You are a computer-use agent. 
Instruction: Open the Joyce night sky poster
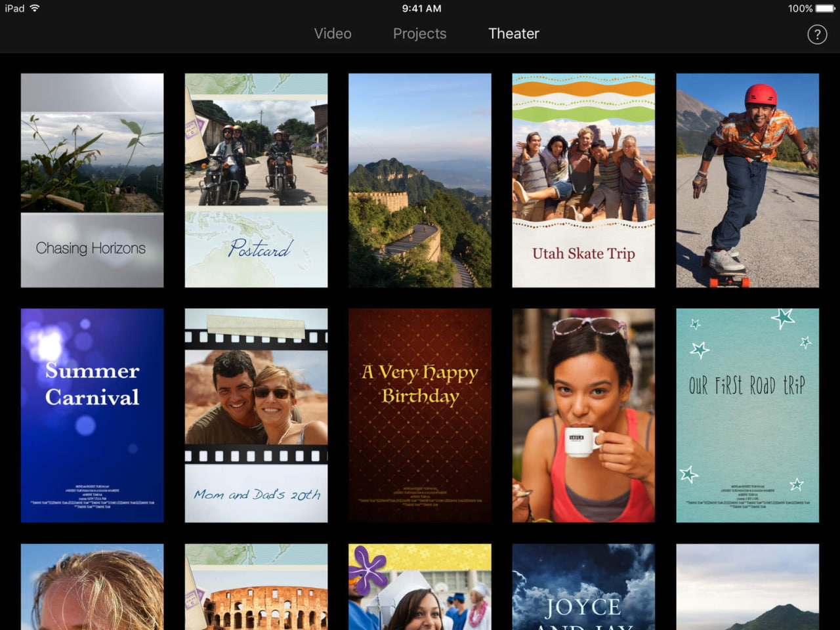pyautogui.click(x=583, y=587)
